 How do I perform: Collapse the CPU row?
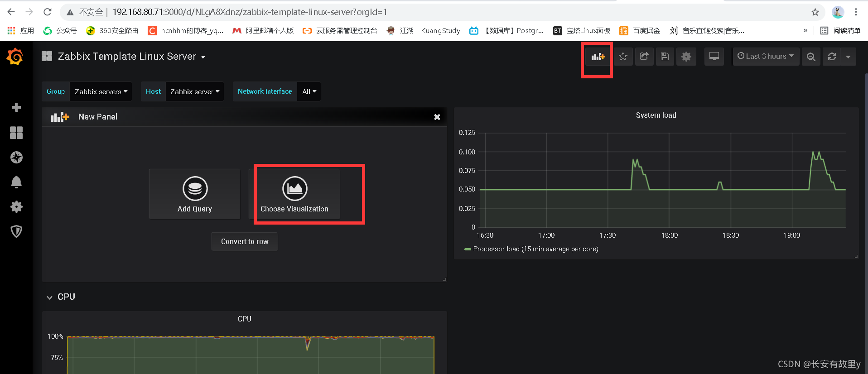[x=61, y=297]
